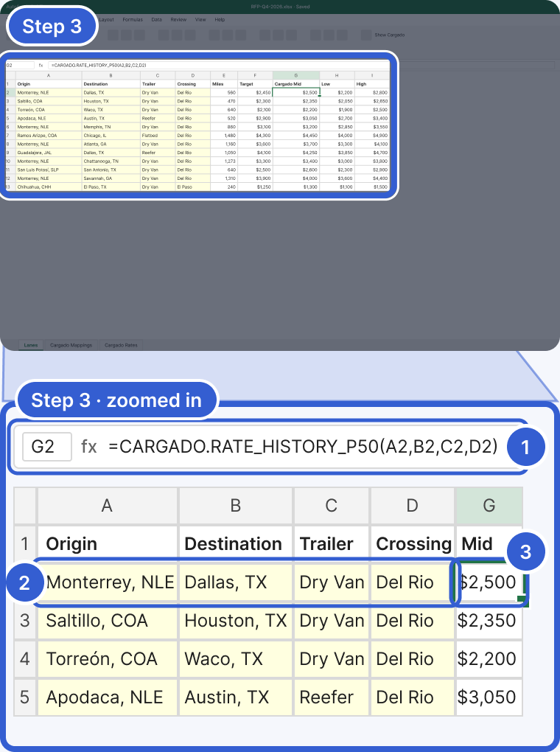Screen dimensions: 560x752
Task: Select Waco, TX cell in zoomed-in view
Action: [x=235, y=659]
